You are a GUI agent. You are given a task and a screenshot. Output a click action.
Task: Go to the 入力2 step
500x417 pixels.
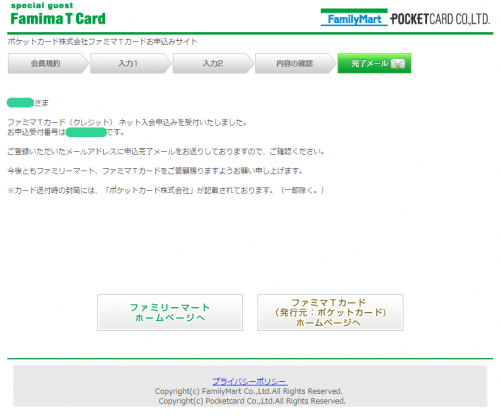click(213, 63)
